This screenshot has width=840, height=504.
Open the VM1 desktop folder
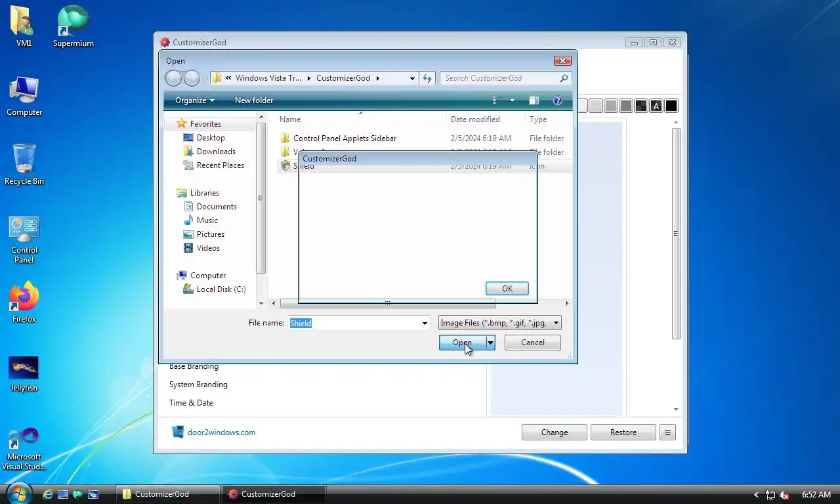(24, 27)
